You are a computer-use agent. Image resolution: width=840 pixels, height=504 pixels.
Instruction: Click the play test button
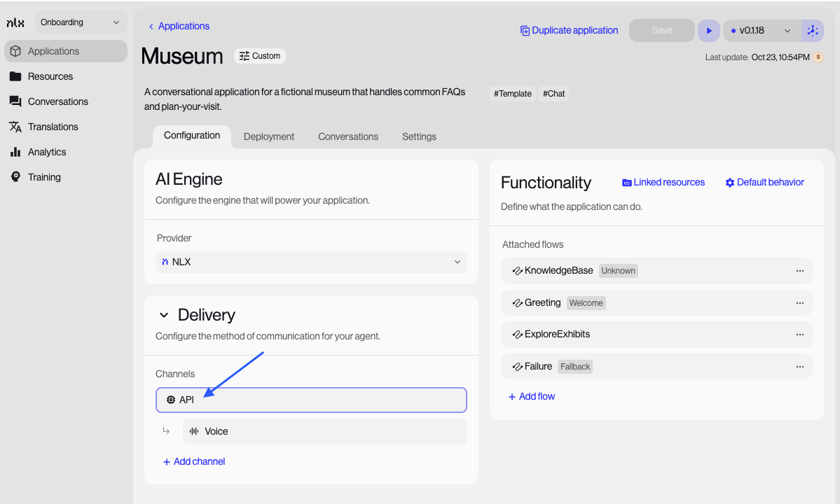click(708, 31)
